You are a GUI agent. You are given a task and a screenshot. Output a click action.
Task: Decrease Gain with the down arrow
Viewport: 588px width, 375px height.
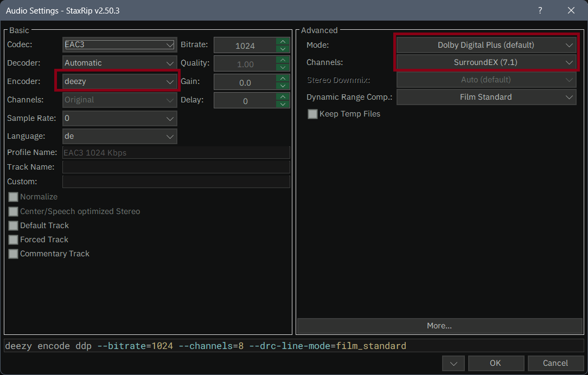283,86
